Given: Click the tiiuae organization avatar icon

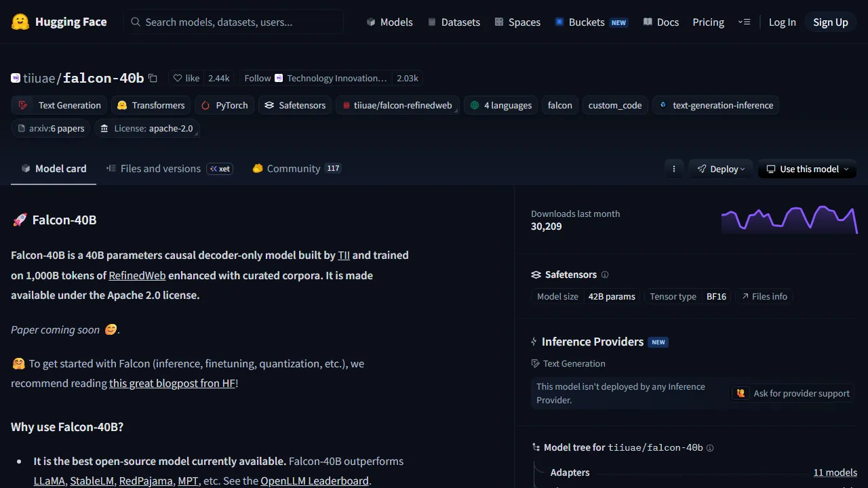Looking at the screenshot, I should click(16, 78).
